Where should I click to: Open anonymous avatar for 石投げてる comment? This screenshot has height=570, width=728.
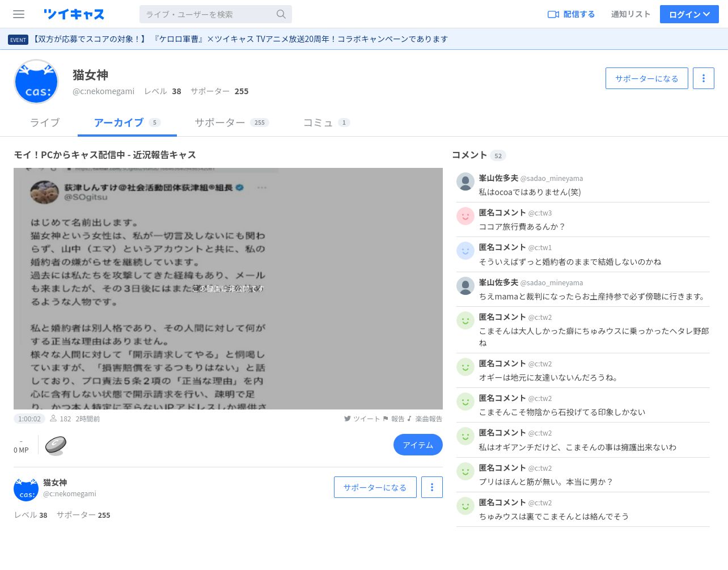tap(465, 402)
